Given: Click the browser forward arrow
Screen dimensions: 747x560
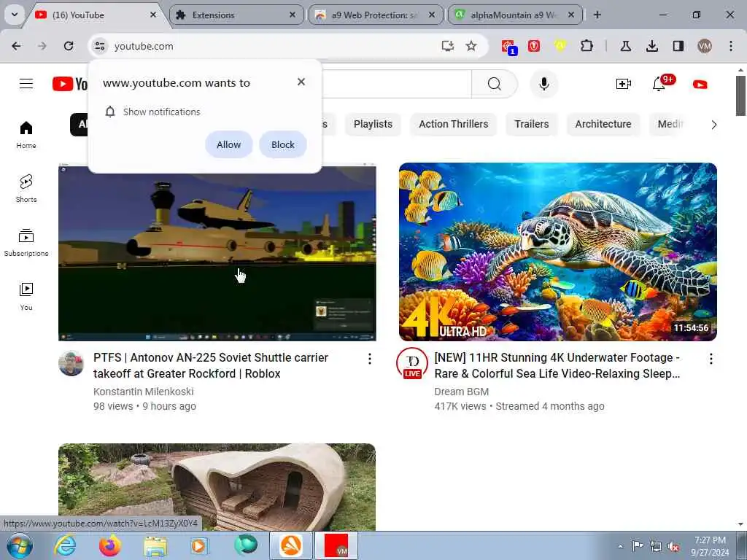Looking at the screenshot, I should click(x=42, y=46).
